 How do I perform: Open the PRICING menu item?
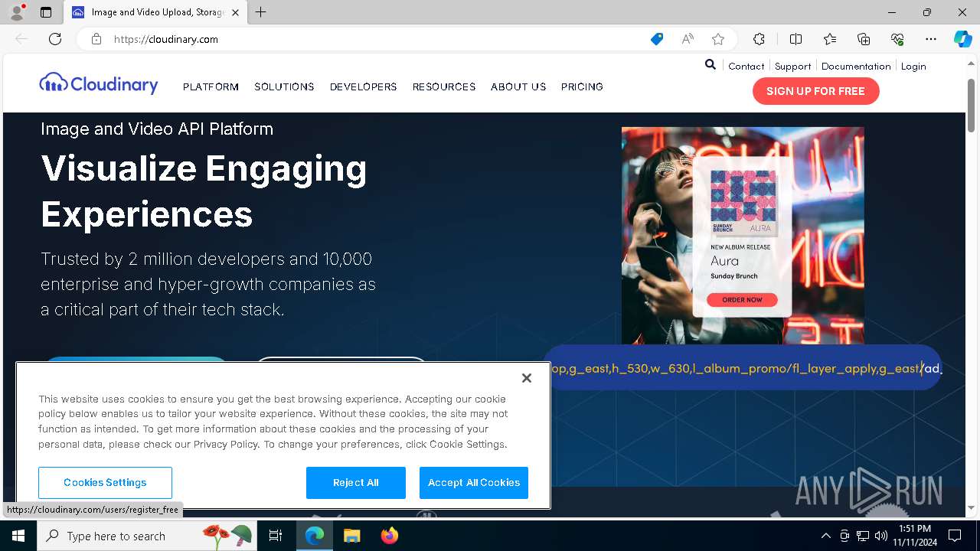[x=582, y=86]
